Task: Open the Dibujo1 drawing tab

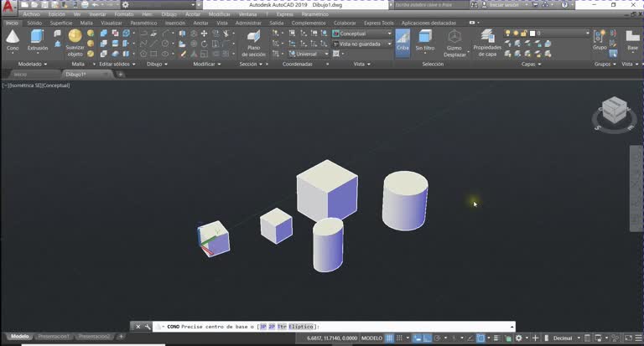Action: click(76, 75)
